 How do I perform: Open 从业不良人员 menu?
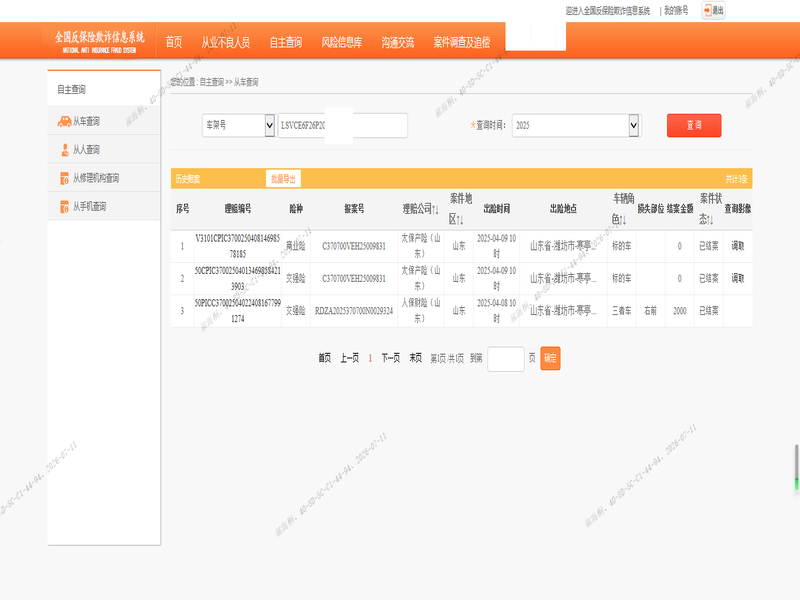[226, 42]
